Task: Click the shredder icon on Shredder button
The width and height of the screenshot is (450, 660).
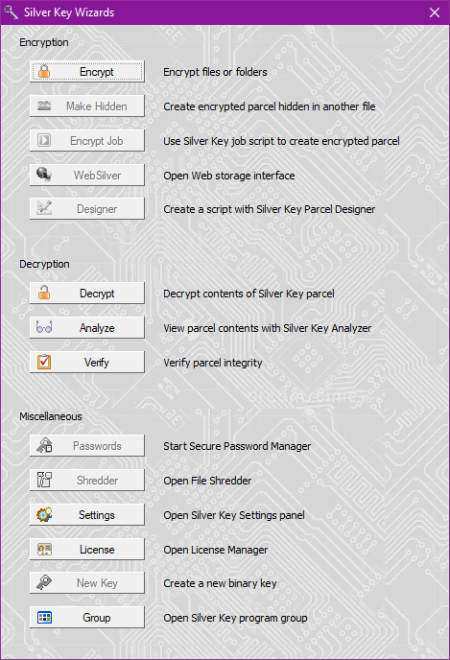Action: [44, 480]
